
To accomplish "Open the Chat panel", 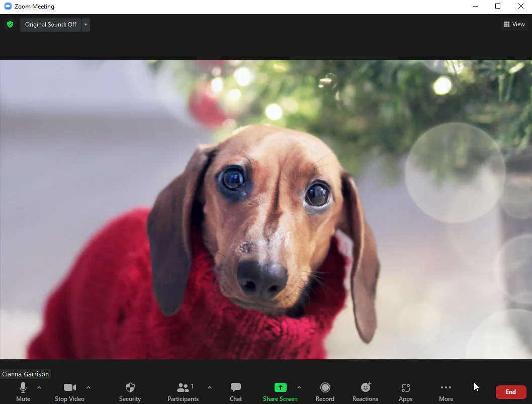I will pyautogui.click(x=236, y=392).
